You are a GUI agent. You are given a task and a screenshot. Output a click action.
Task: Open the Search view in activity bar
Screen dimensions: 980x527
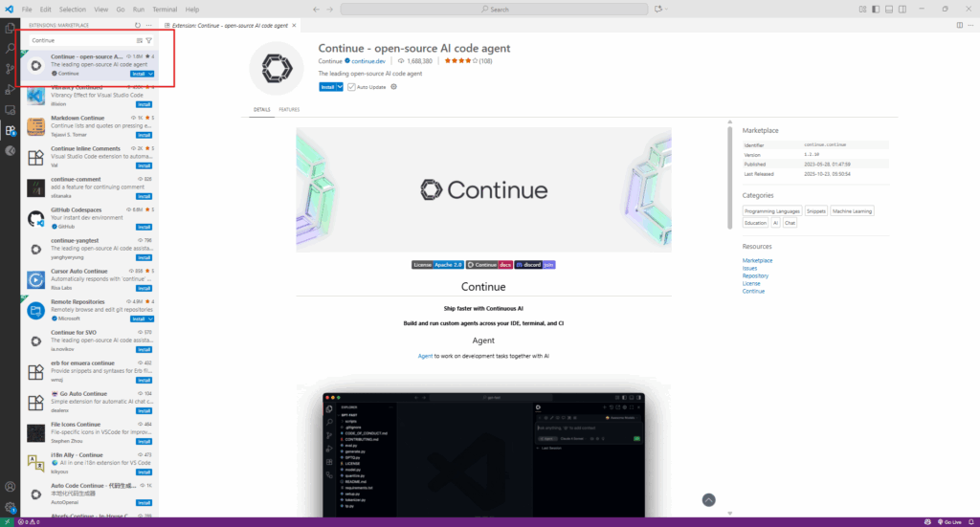pyautogui.click(x=10, y=48)
